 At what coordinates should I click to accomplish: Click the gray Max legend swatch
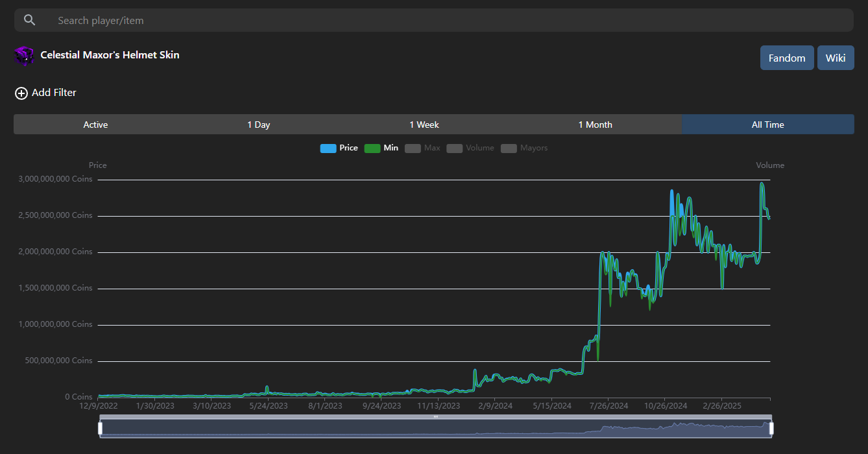click(413, 149)
